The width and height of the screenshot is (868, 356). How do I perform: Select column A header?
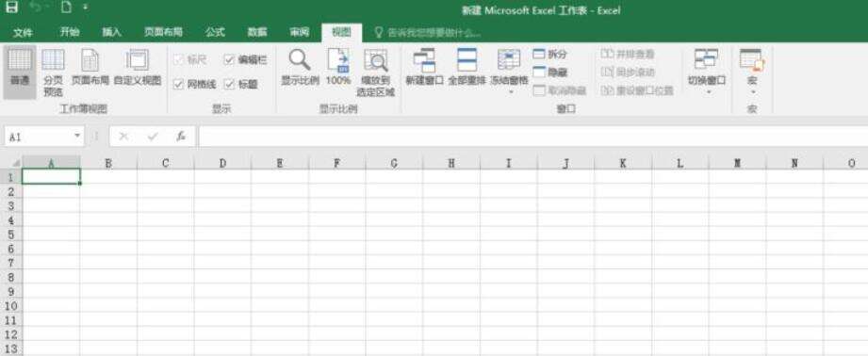pos(51,163)
